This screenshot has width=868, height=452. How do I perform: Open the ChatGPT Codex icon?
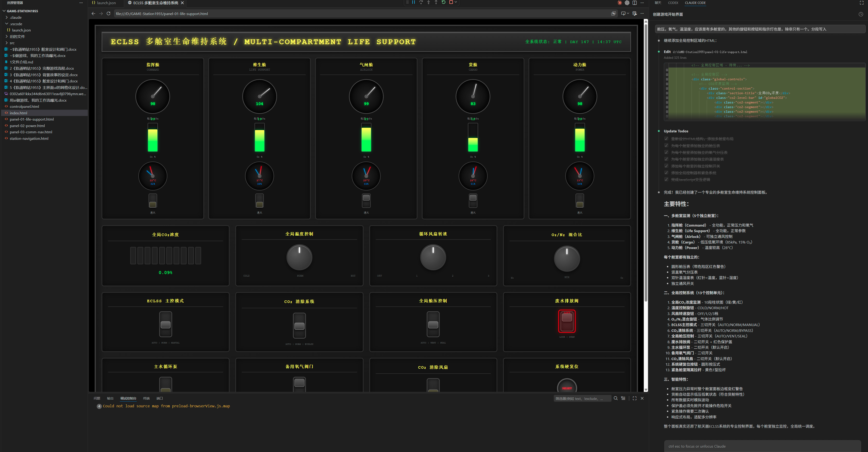[627, 3]
